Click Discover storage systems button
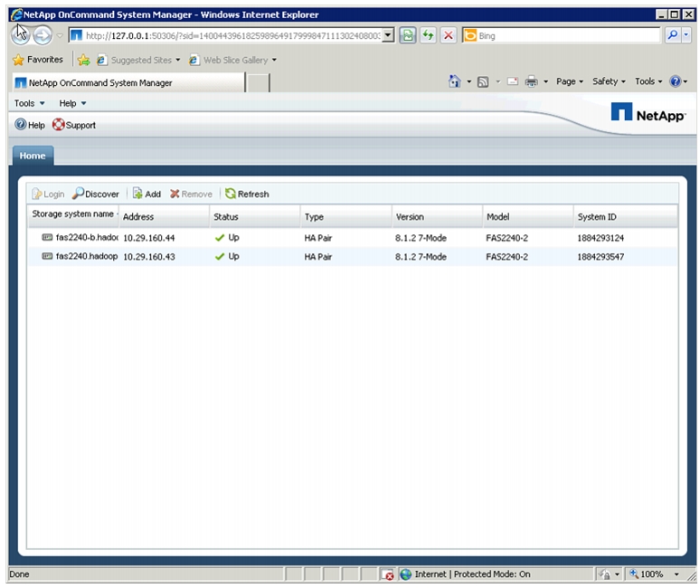The image size is (700, 588). click(96, 194)
